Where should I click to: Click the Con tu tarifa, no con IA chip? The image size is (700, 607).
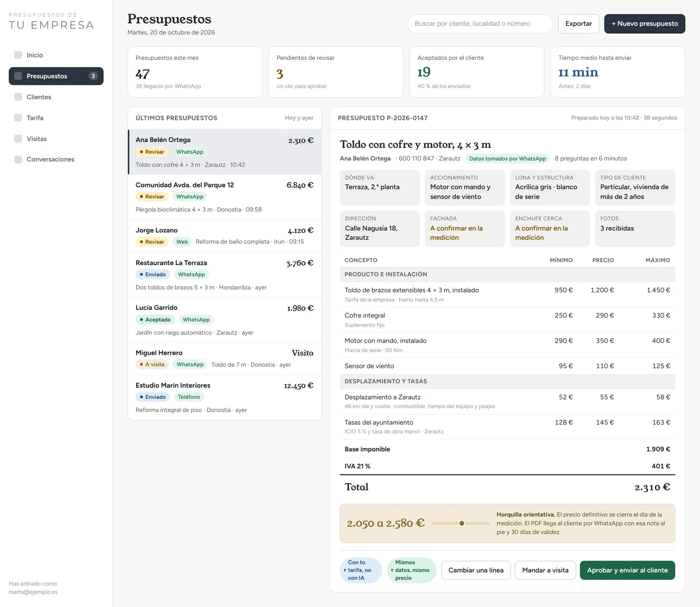[x=360, y=570]
